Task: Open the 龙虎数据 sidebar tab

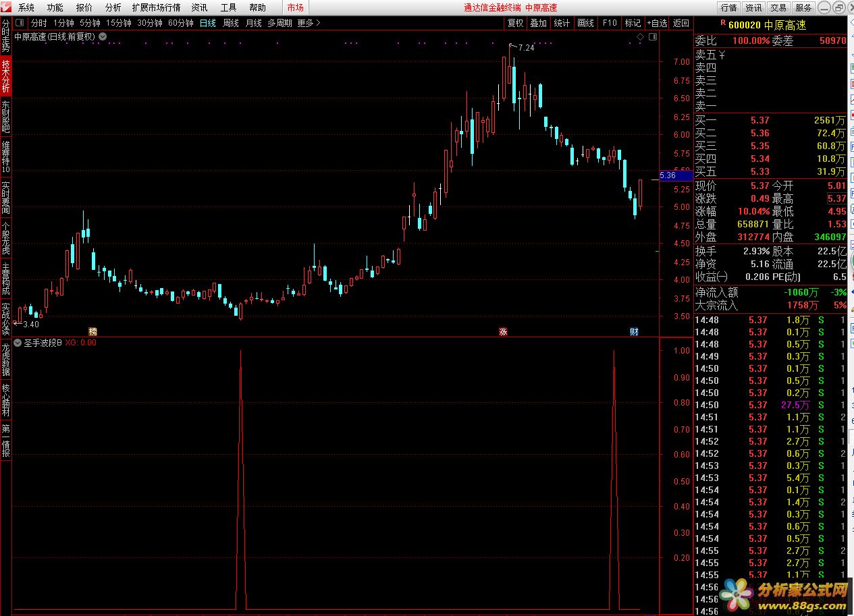Action: coord(5,359)
